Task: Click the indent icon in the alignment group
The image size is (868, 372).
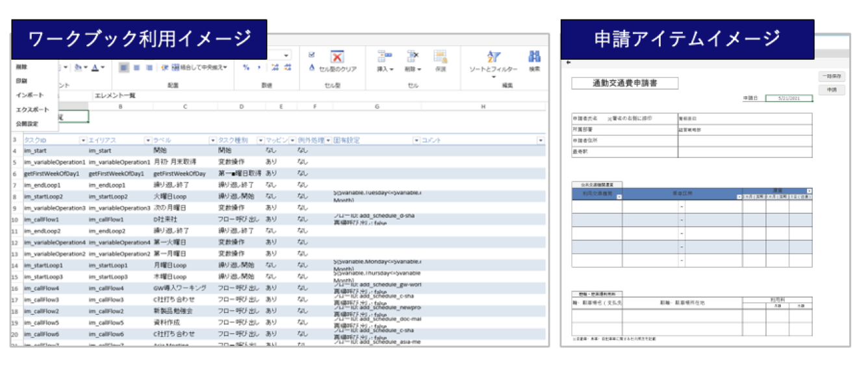Action: pyautogui.click(x=165, y=68)
